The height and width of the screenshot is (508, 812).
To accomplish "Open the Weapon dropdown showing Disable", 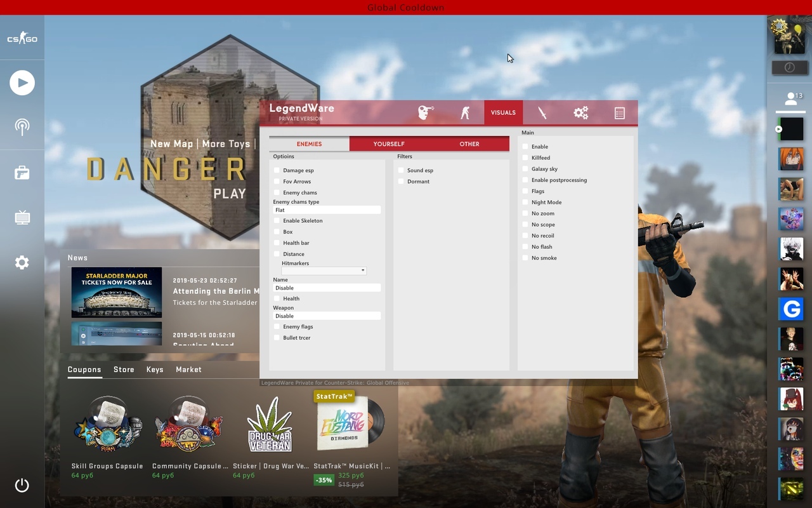I will (327, 316).
